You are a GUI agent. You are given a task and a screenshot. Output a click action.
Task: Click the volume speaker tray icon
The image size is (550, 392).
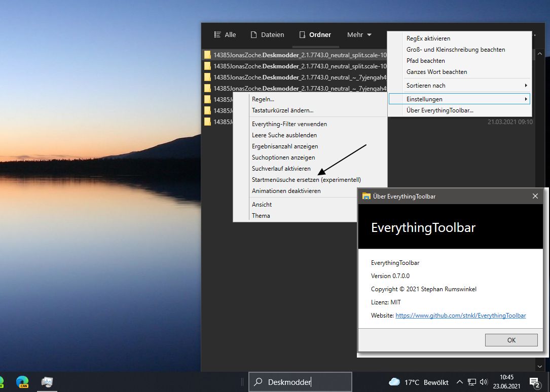pos(484,382)
